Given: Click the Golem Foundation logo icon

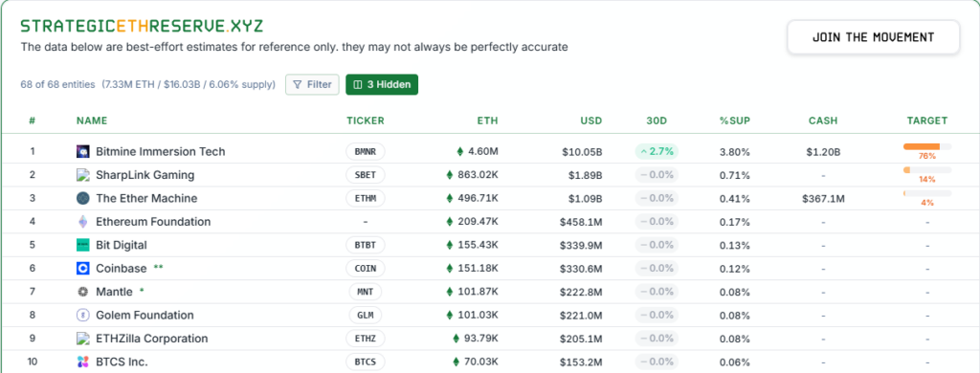Looking at the screenshot, I should point(82,315).
